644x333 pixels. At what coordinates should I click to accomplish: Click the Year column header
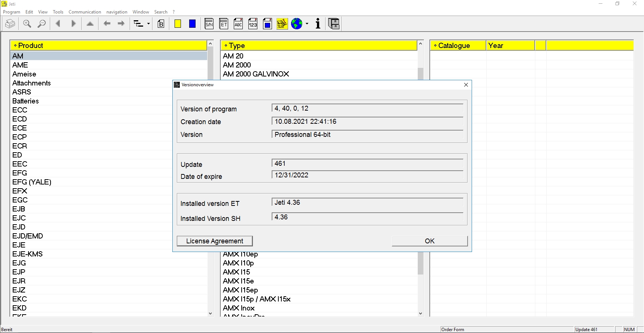[x=511, y=45]
